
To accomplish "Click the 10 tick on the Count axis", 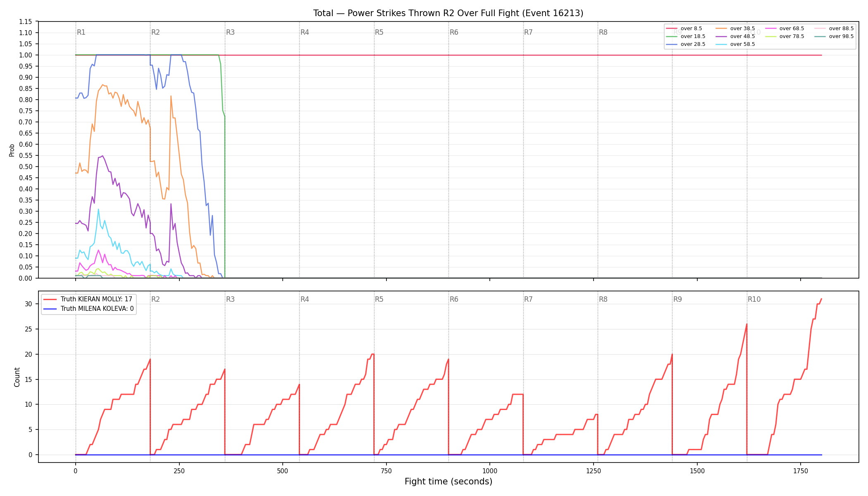I will tap(28, 404).
